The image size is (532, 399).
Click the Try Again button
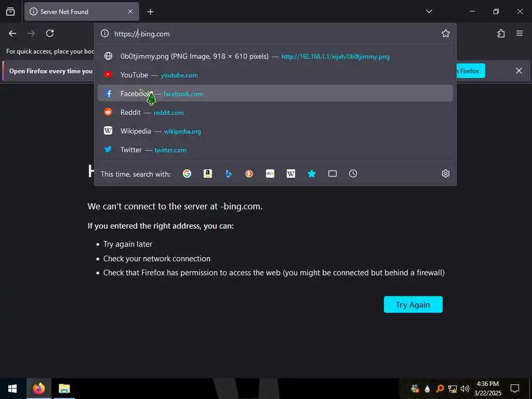click(413, 304)
